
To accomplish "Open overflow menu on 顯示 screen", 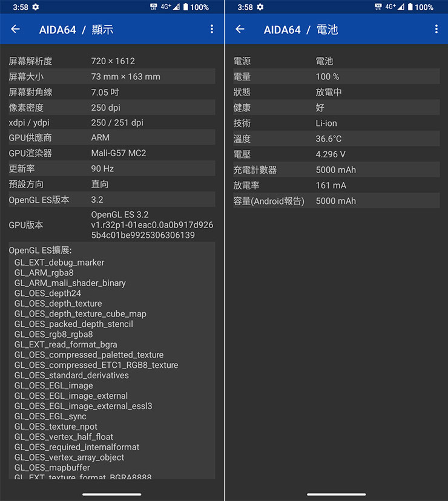I will point(212,30).
